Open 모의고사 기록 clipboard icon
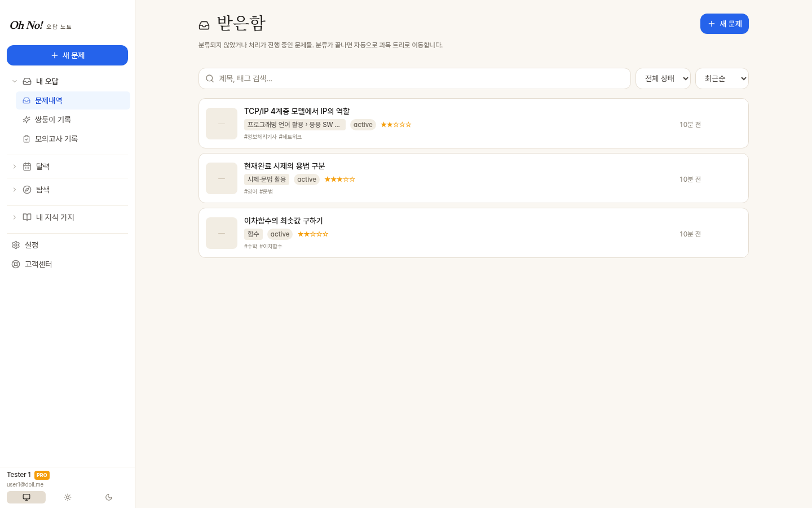Image resolution: width=812 pixels, height=508 pixels. point(27,139)
